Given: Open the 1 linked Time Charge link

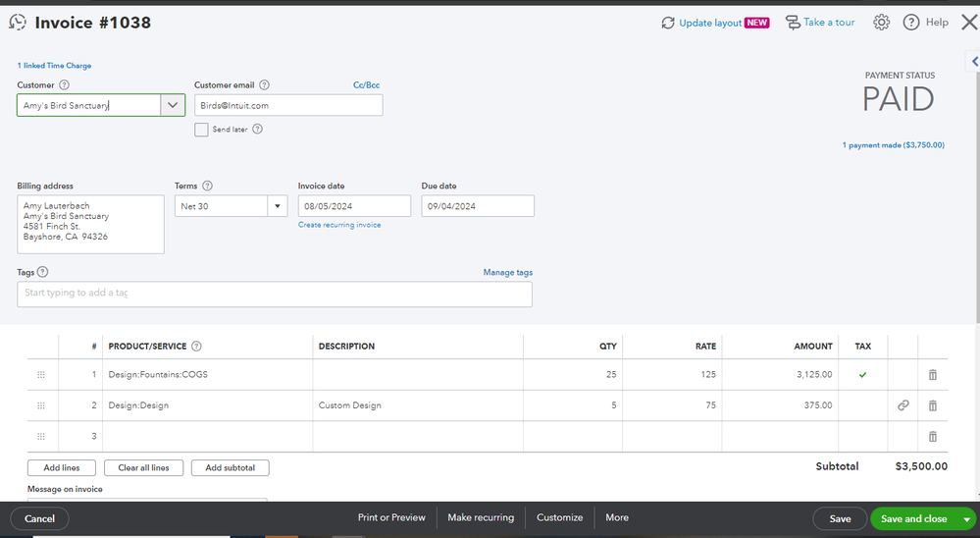Looking at the screenshot, I should [54, 65].
